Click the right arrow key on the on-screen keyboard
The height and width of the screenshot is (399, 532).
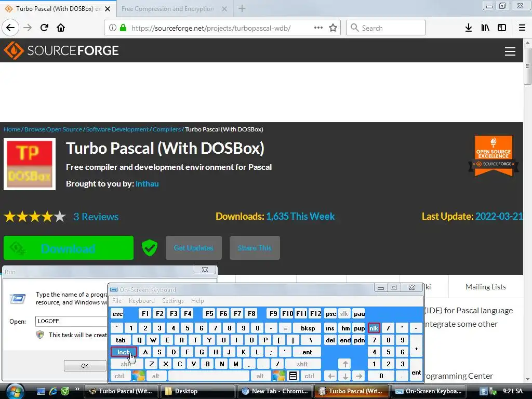(359, 376)
